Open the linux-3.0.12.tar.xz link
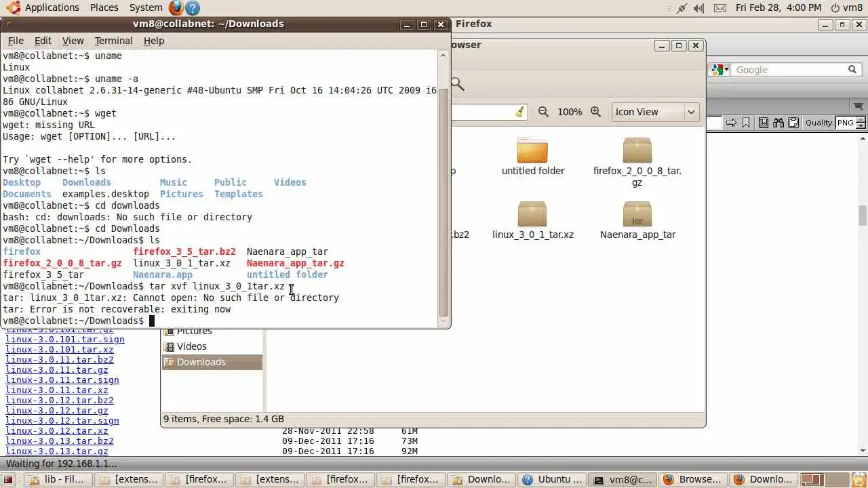868x488 pixels. (x=57, y=431)
